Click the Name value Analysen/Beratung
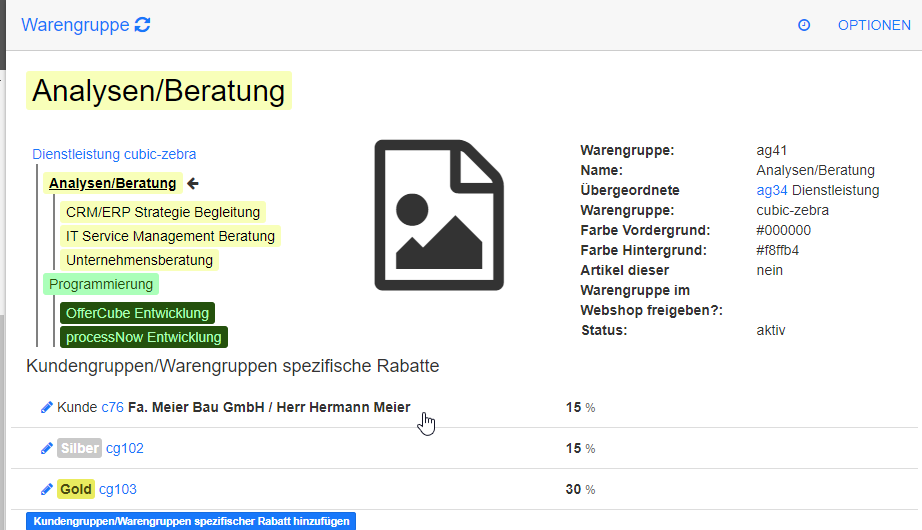The image size is (922, 530). coord(816,170)
